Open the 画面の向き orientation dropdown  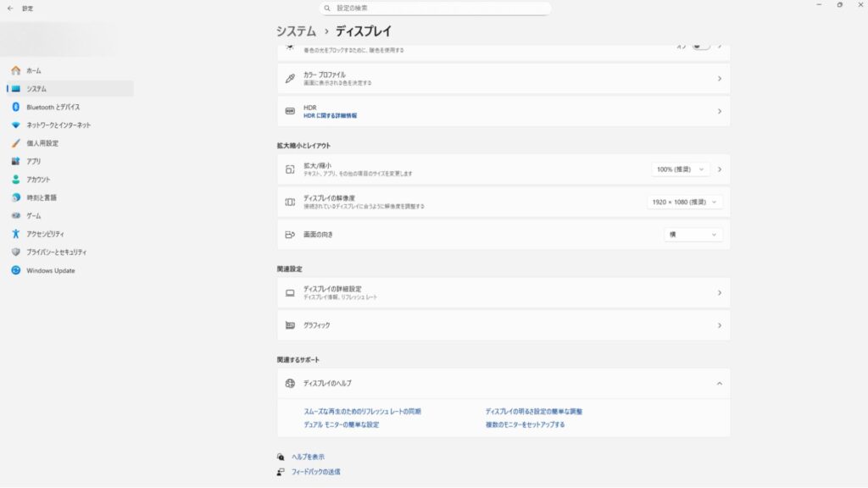click(693, 235)
